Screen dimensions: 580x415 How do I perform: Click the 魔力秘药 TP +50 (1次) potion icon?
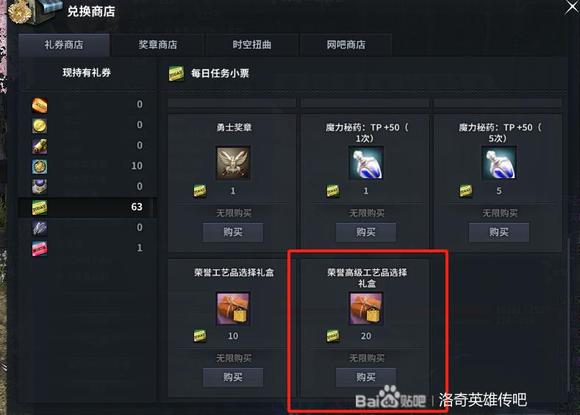pos(366,163)
